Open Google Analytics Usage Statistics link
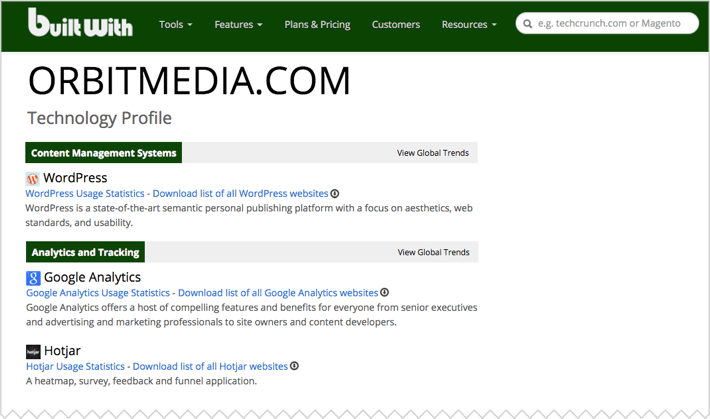Screen dimensions: 710x419 (x=98, y=293)
